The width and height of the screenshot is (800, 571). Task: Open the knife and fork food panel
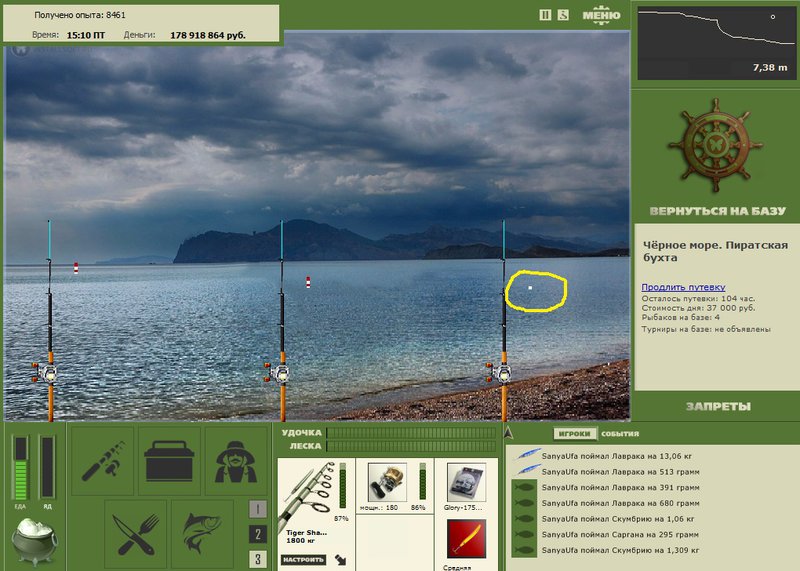pyautogui.click(x=136, y=534)
